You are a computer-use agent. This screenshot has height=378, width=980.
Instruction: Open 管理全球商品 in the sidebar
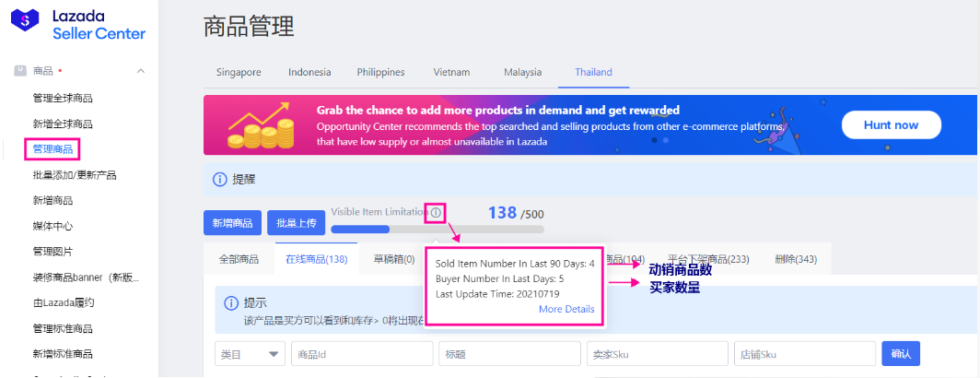tap(63, 99)
